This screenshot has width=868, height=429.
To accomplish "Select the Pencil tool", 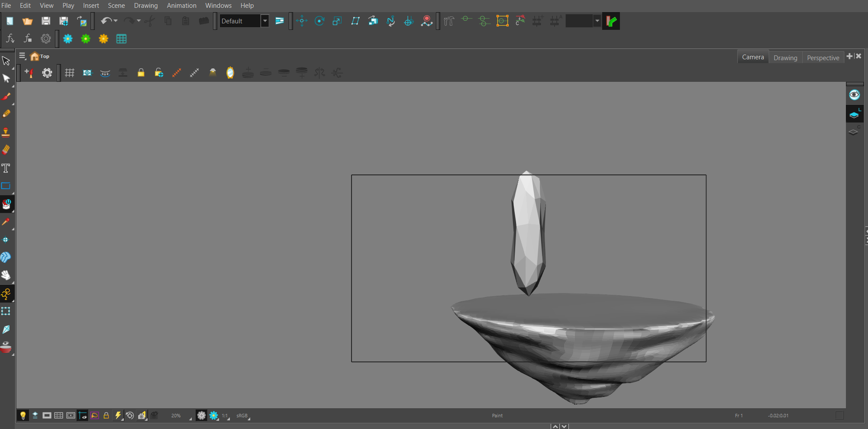I will tap(6, 113).
